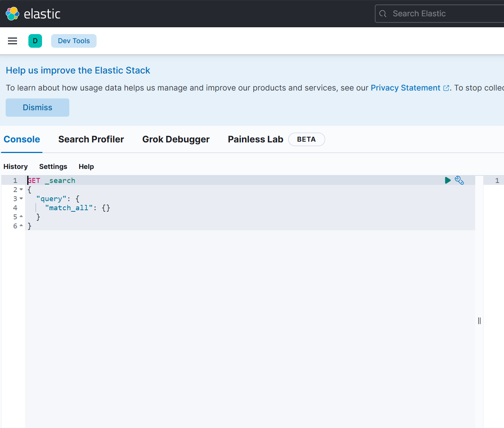Click the BETA badge
504x428 pixels.
306,139
